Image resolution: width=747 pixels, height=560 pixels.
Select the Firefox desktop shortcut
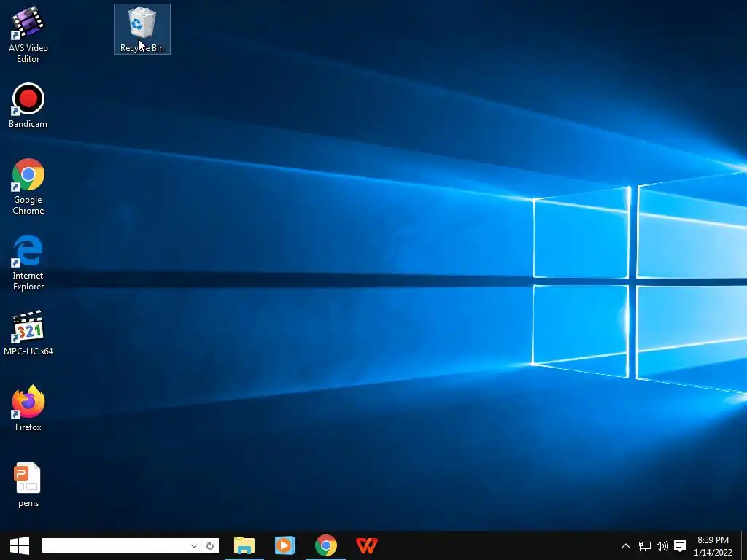(x=28, y=408)
